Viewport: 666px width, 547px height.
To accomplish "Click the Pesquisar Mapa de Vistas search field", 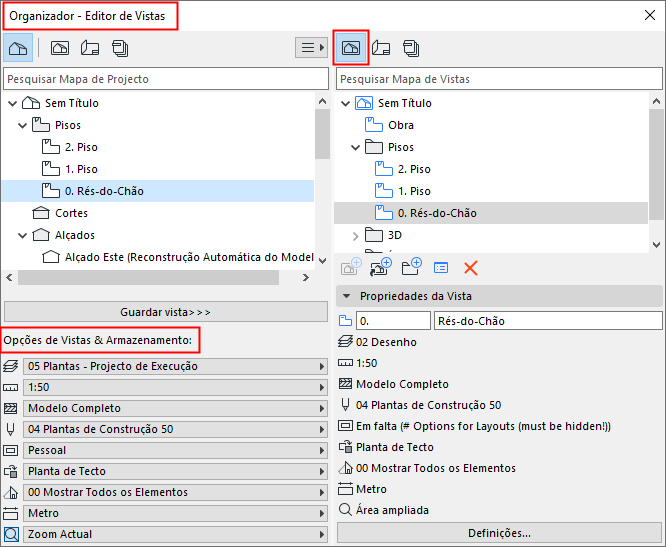I will coord(499,79).
